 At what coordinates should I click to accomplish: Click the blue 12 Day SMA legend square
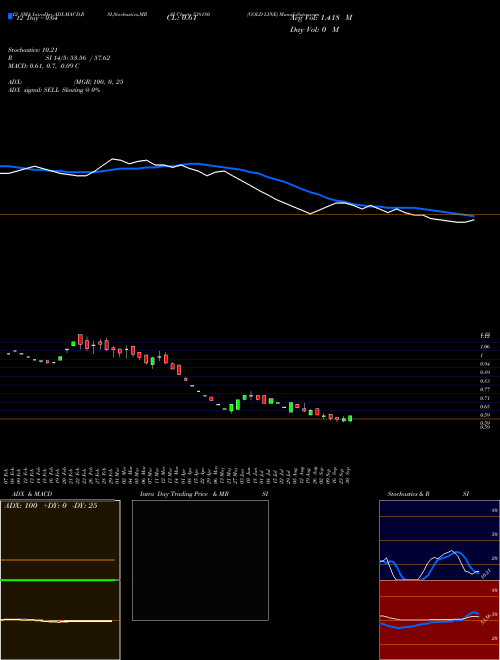click(x=10, y=16)
